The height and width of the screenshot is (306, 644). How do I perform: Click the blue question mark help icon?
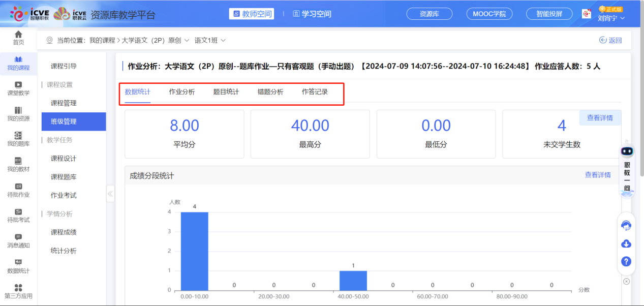coord(626,262)
